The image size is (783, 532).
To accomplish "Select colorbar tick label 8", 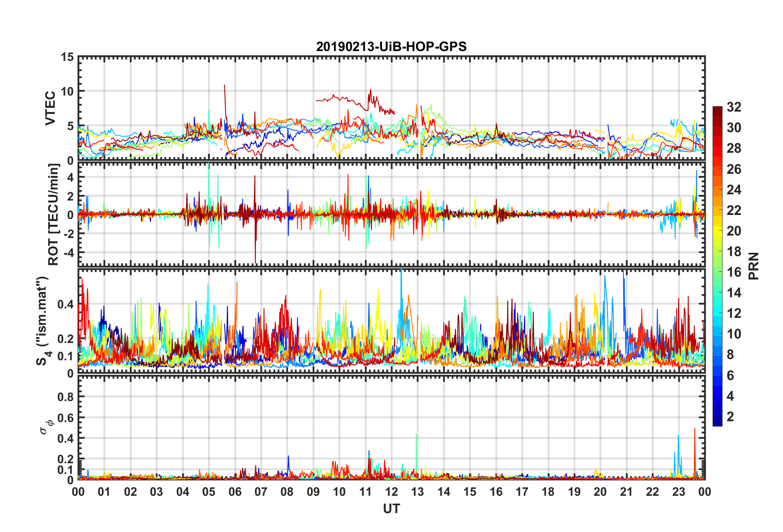I will [x=730, y=355].
